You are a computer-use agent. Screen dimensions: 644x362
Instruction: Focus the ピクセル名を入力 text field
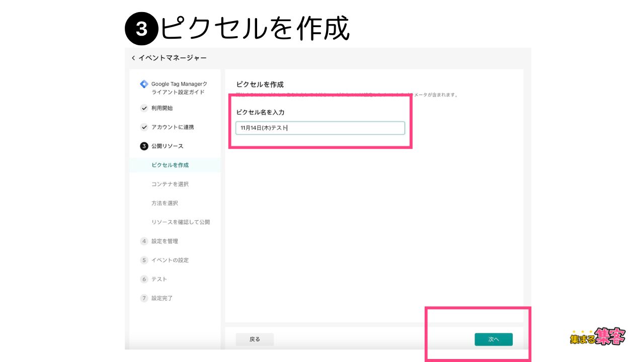320,128
